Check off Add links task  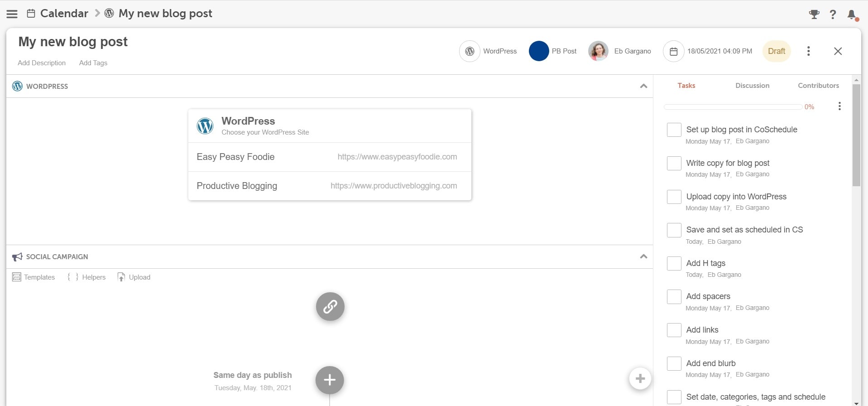click(674, 330)
